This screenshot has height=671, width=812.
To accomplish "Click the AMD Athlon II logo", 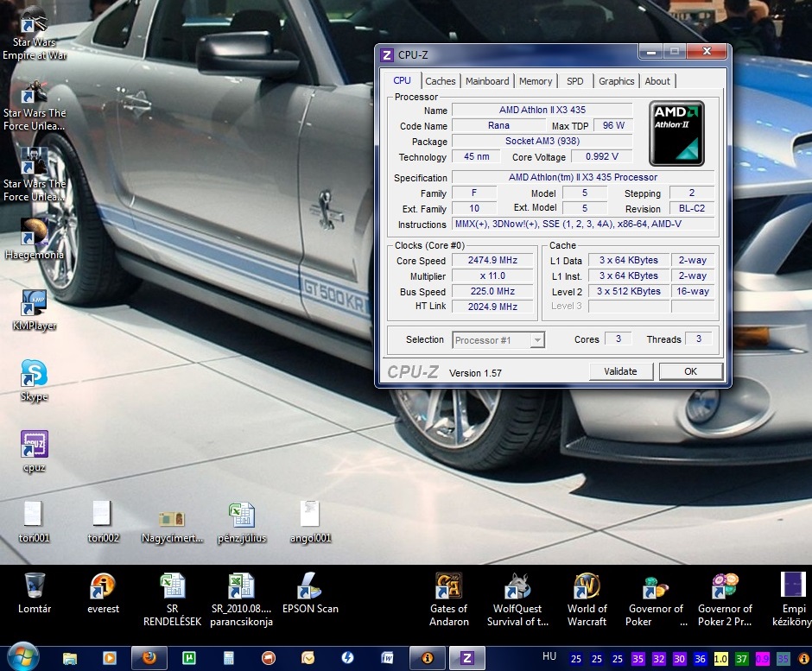I will 676,133.
